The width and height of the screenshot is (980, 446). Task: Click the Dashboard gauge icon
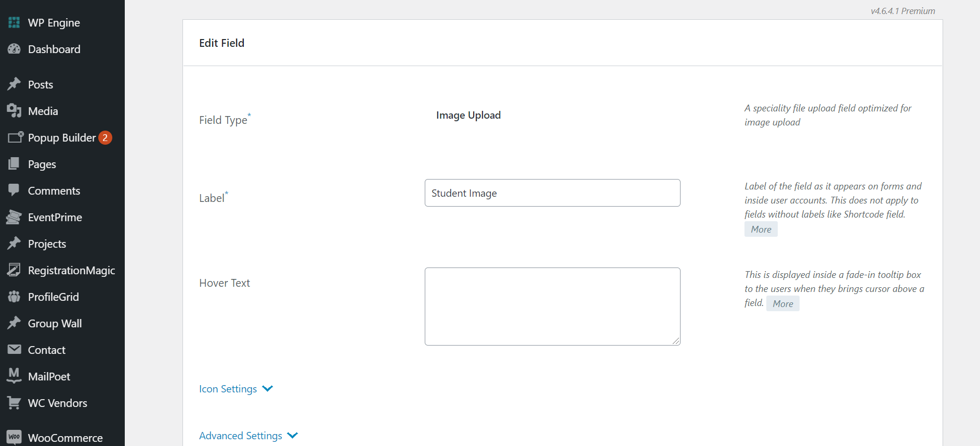click(14, 49)
